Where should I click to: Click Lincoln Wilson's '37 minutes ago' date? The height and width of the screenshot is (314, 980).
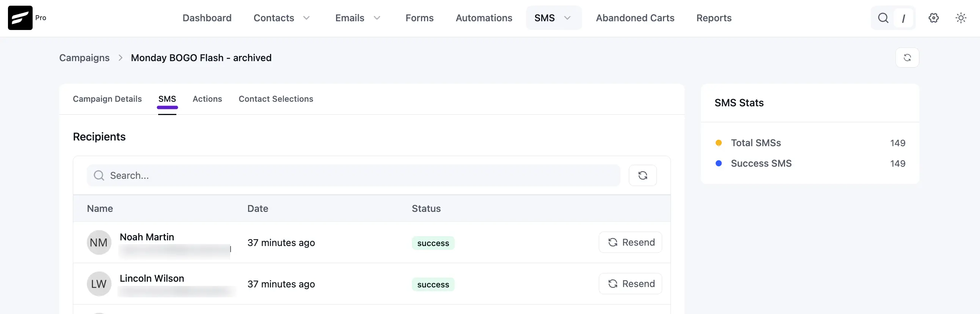click(x=281, y=284)
